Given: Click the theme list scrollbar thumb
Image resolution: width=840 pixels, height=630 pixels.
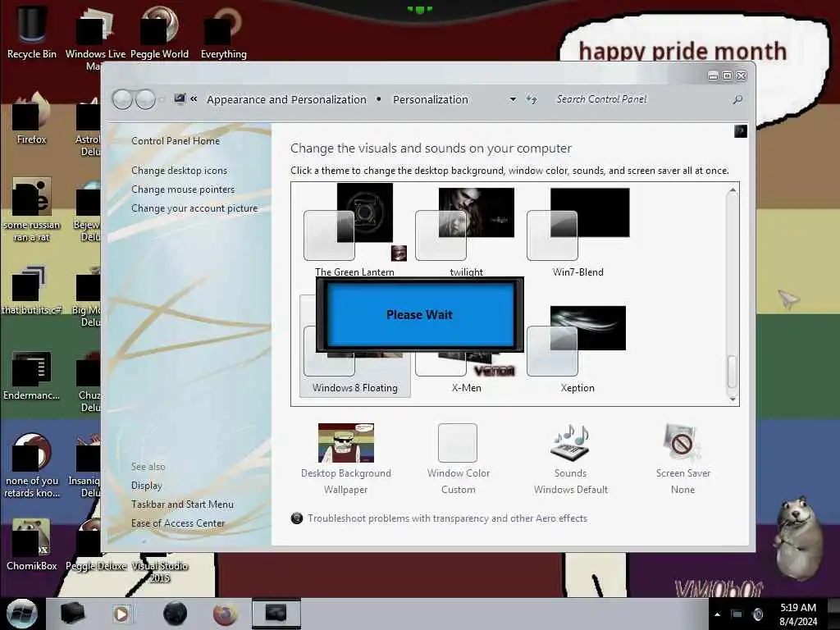Looking at the screenshot, I should tap(733, 372).
